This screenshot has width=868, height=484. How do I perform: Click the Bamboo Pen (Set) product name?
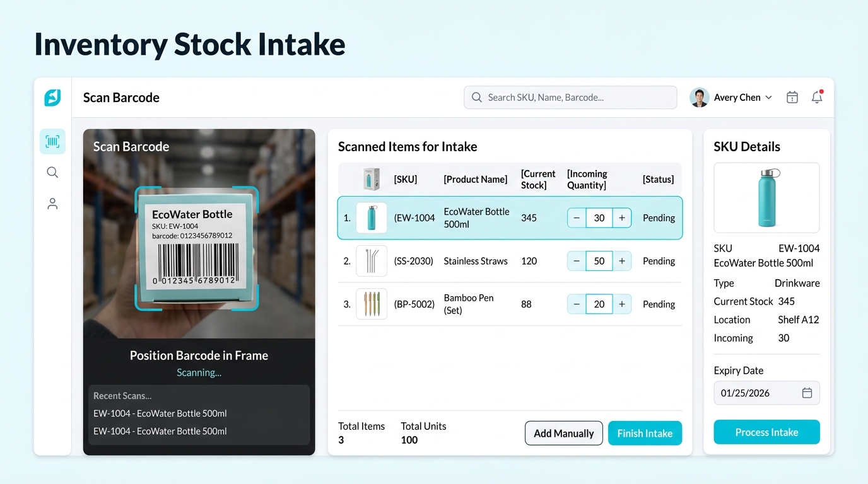click(469, 304)
